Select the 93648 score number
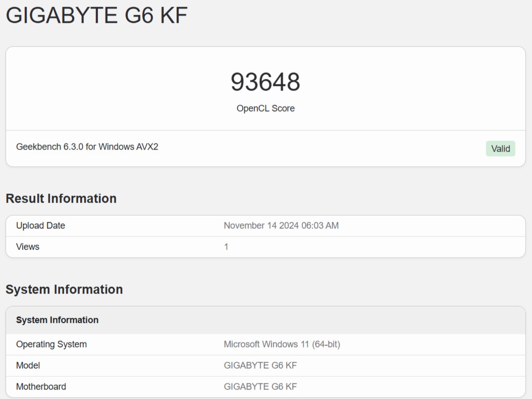The height and width of the screenshot is (399, 532). [265, 82]
